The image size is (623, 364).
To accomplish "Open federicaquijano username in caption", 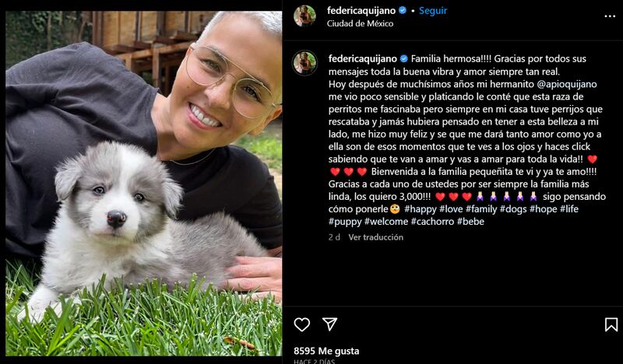I will pyautogui.click(x=363, y=59).
